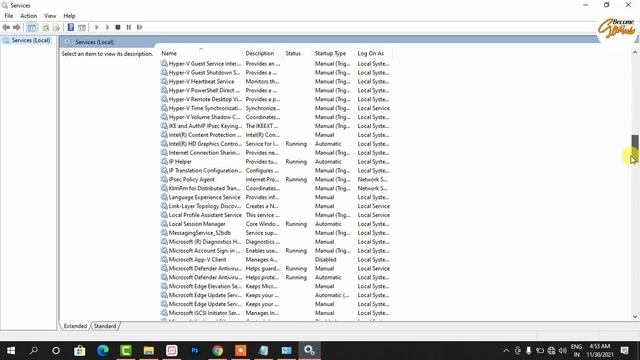Click the Services gears icon on taskbar

tap(309, 351)
